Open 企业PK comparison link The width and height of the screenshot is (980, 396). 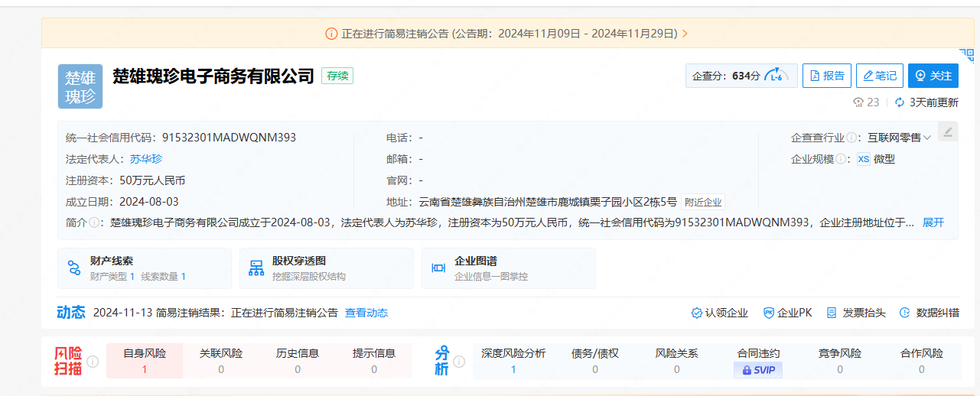coord(787,313)
